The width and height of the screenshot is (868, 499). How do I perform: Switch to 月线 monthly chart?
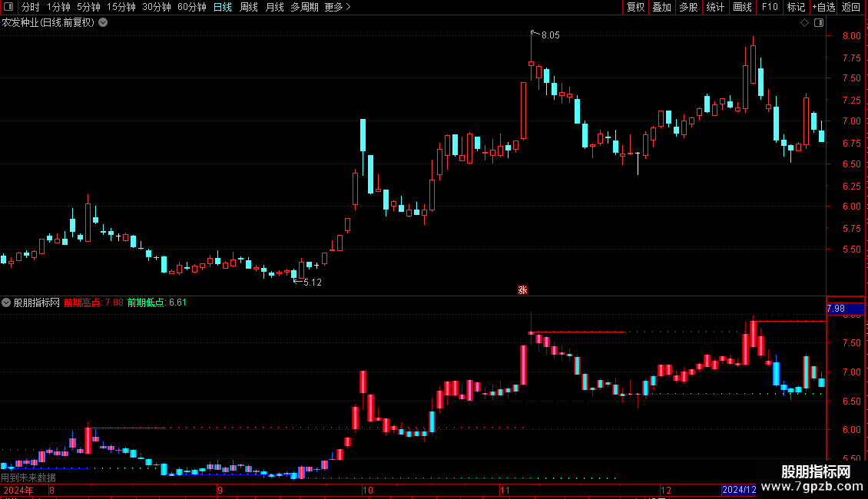tap(274, 7)
